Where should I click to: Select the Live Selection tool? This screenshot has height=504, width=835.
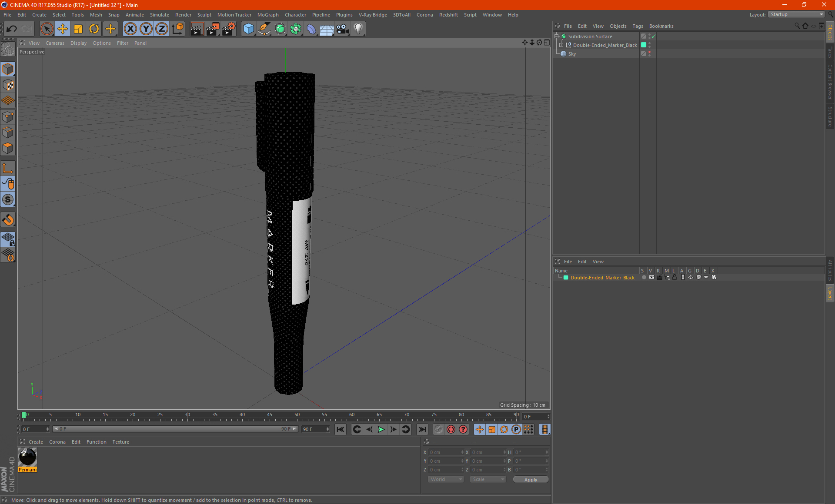(47, 29)
